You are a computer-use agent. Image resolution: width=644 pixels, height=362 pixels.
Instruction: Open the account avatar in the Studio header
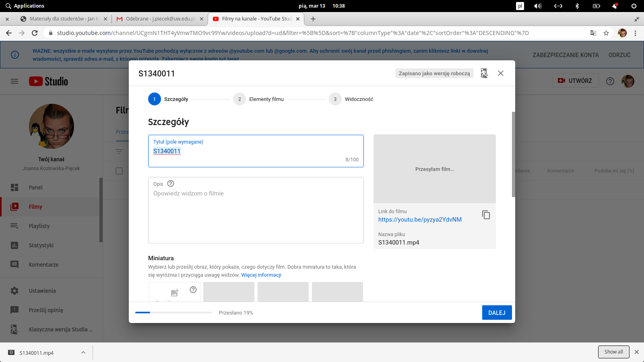click(628, 81)
